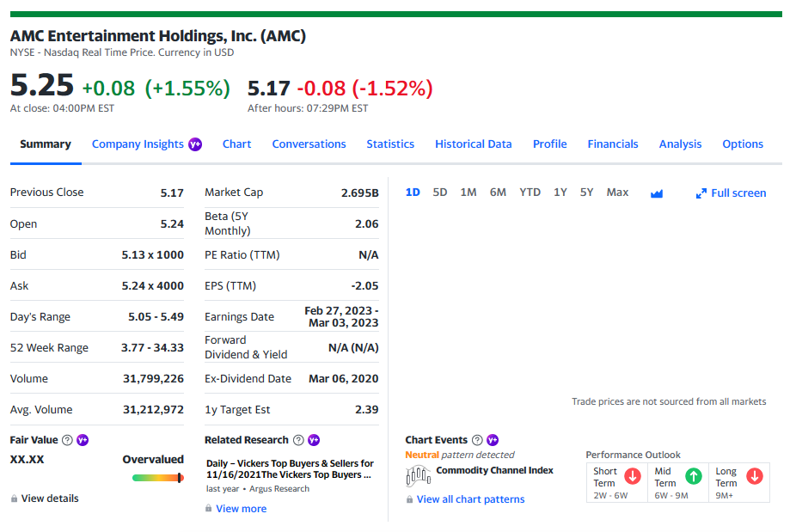Viewport: 796px width, 532px height.
Task: Click the Day's Range value 5.05 - 5.49
Action: 156,317
